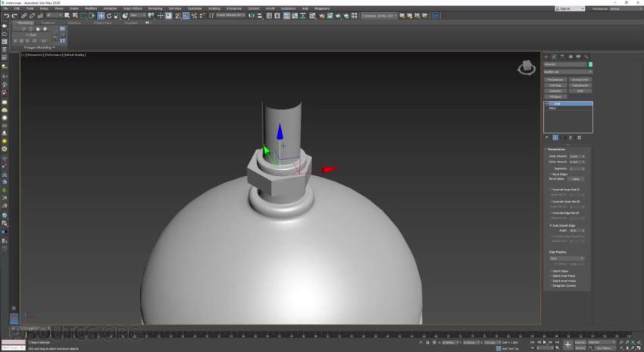Viewport: 644px width, 352px height.
Task: Open the Create Selection Set dropdown
Action: [230, 15]
